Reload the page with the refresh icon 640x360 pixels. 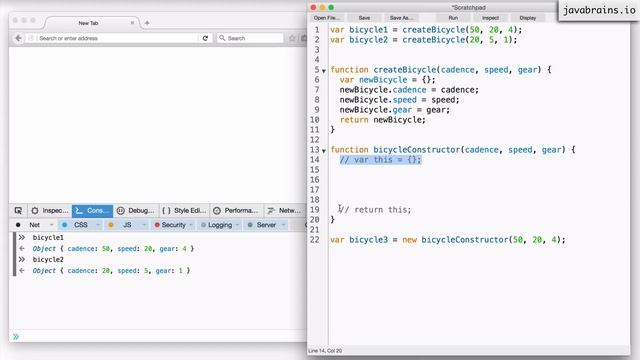tap(205, 38)
